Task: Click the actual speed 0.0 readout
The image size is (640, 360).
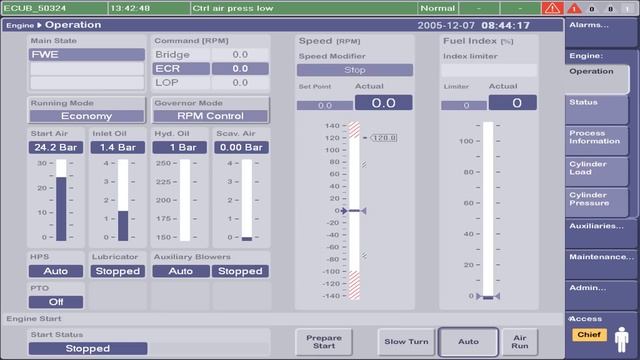Action: click(x=384, y=103)
